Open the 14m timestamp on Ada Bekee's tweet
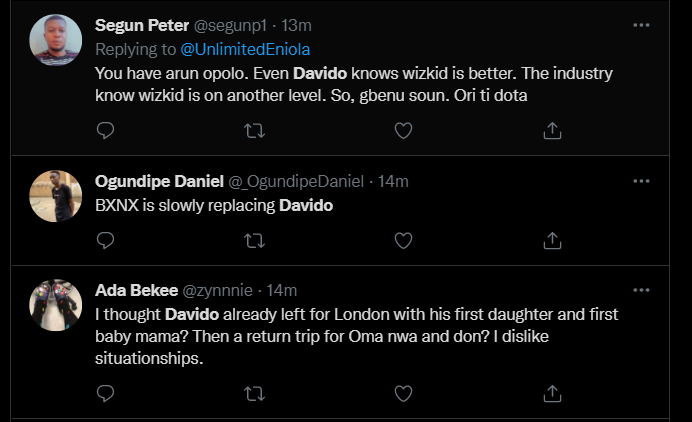692x422 pixels. pos(282,290)
